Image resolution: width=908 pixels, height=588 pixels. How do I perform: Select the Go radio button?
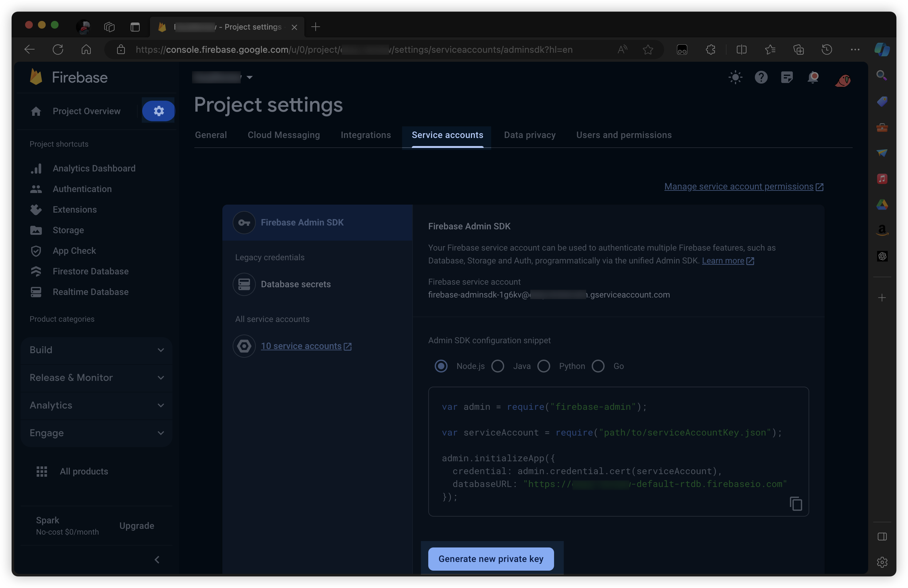pos(598,366)
